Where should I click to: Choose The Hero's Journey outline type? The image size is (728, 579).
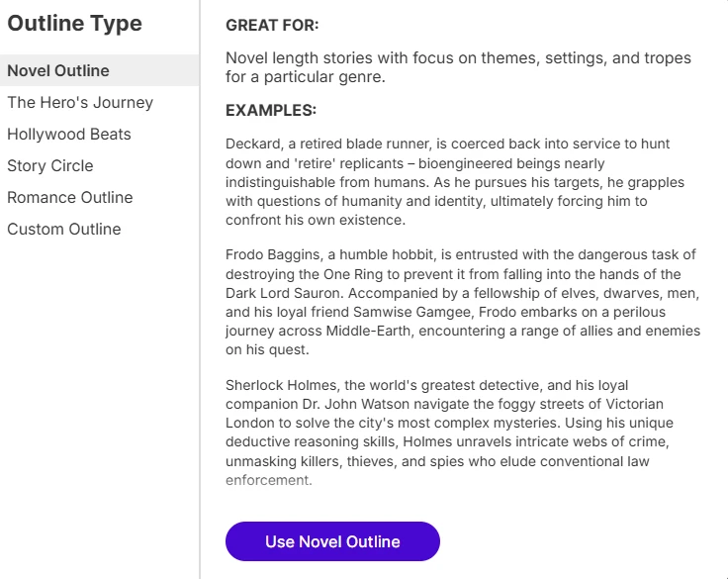pos(80,103)
